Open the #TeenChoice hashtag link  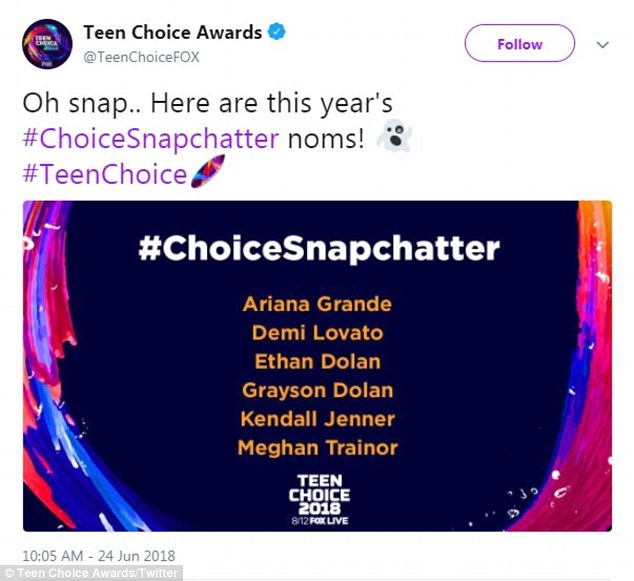104,174
